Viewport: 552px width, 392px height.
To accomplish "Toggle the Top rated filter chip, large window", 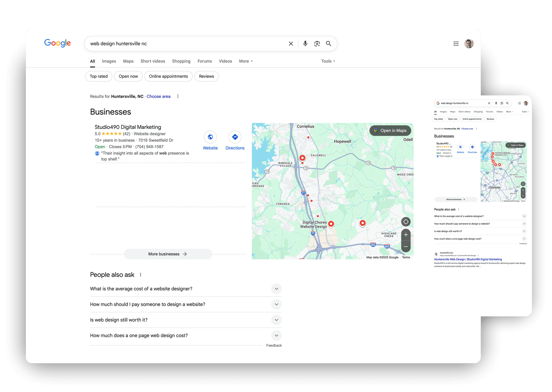I will (99, 76).
